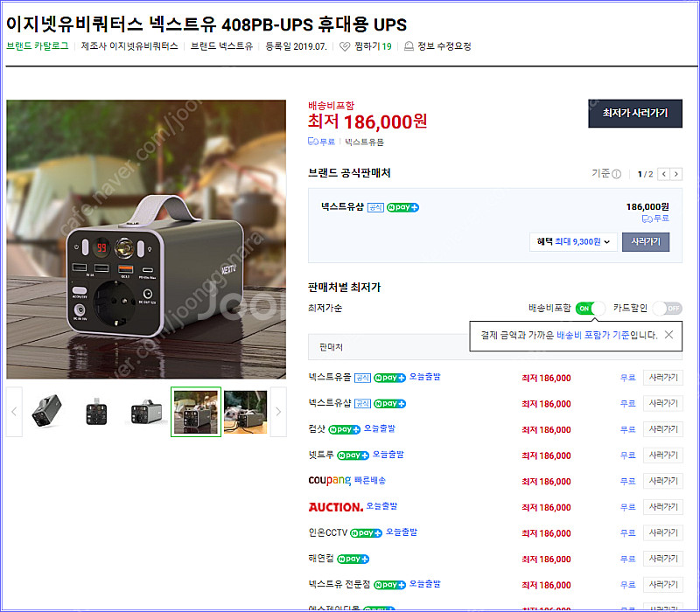The image size is (700, 612).
Task: Click 무료 shipping text in 해연컴 row
Action: [x=628, y=559]
